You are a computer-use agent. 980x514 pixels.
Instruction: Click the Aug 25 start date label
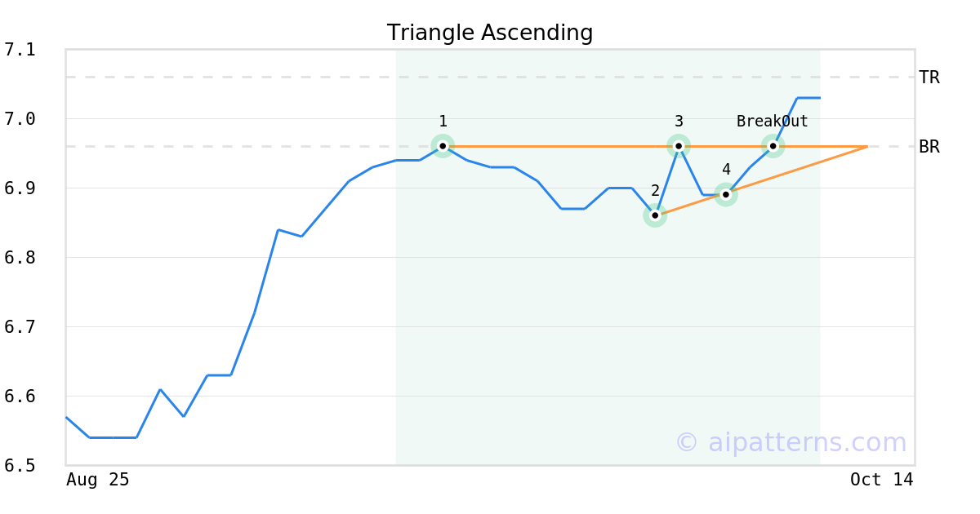click(x=98, y=480)
